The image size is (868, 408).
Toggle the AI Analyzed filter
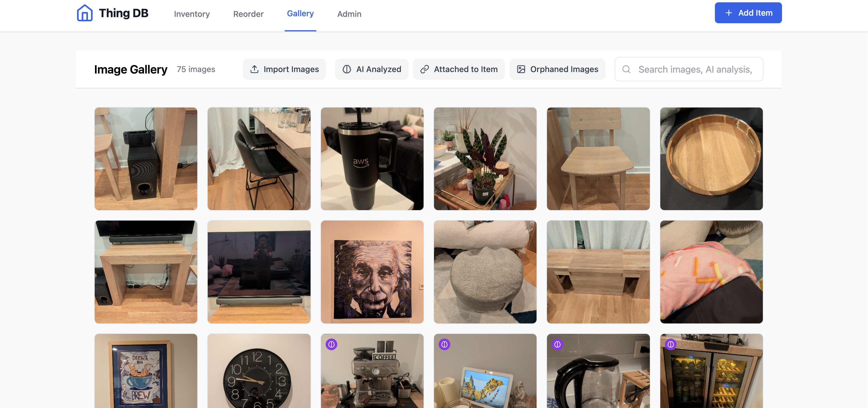[x=372, y=69]
